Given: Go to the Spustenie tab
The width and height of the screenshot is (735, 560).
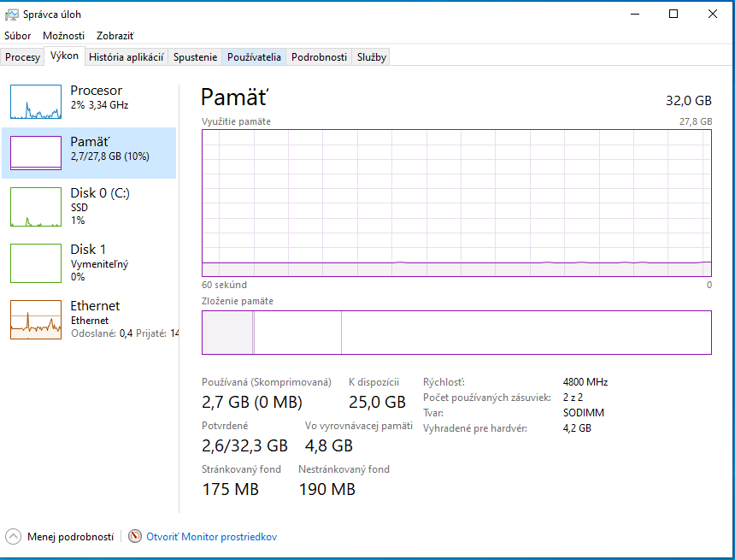Looking at the screenshot, I should click(195, 57).
